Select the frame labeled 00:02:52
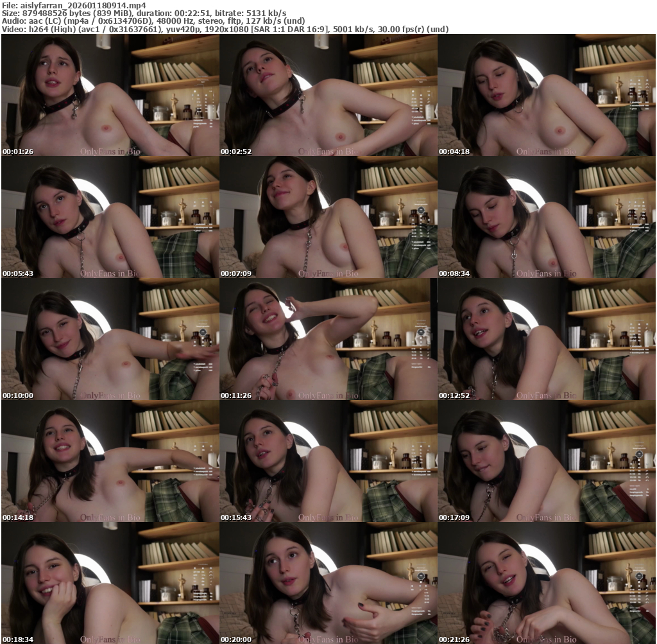Viewport: 657px width, 644px height. click(x=328, y=95)
